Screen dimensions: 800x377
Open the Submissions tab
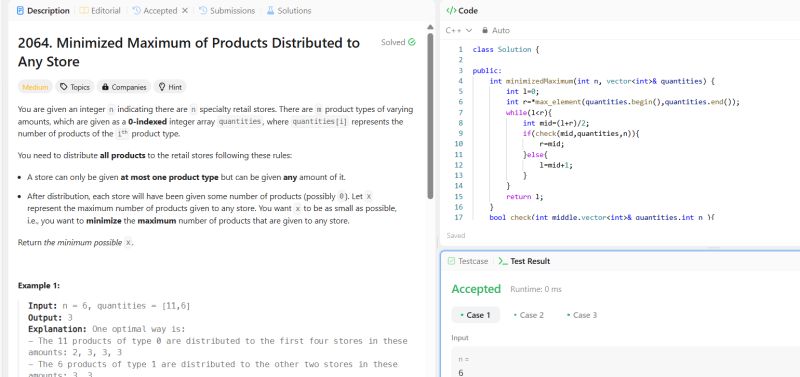(x=227, y=11)
